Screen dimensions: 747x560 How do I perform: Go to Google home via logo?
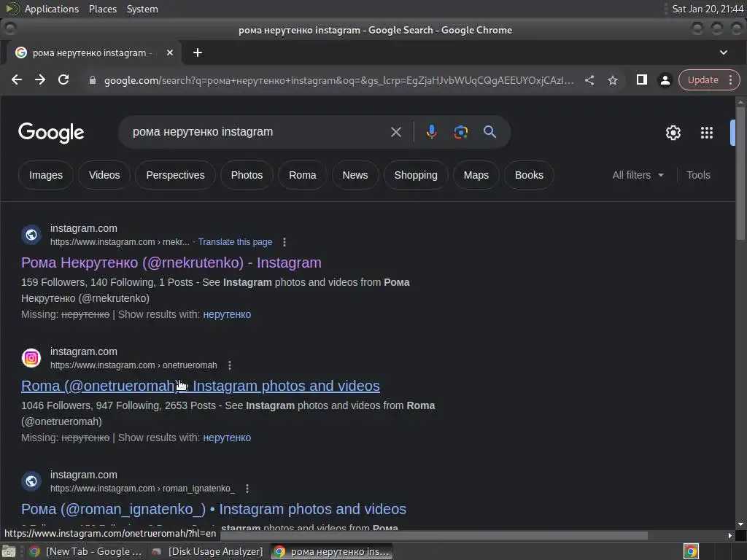coord(51,133)
